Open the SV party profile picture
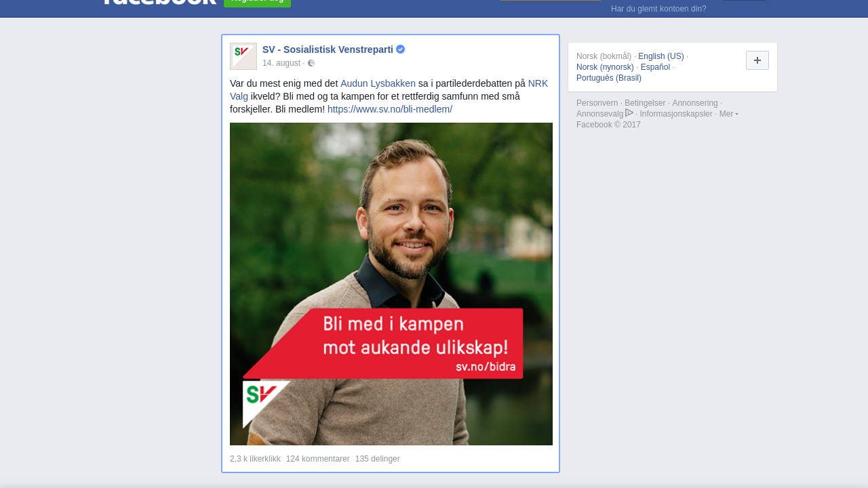The width and height of the screenshot is (868, 488). point(243,56)
